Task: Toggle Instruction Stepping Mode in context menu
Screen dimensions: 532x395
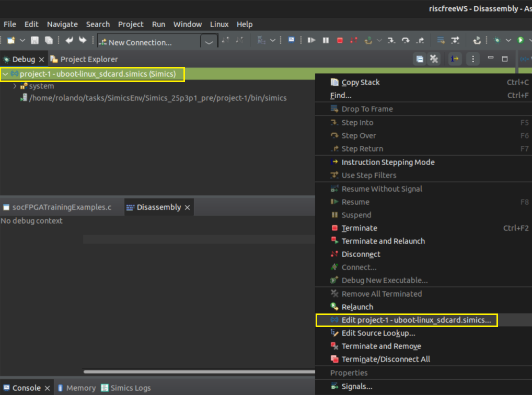Action: (x=388, y=162)
